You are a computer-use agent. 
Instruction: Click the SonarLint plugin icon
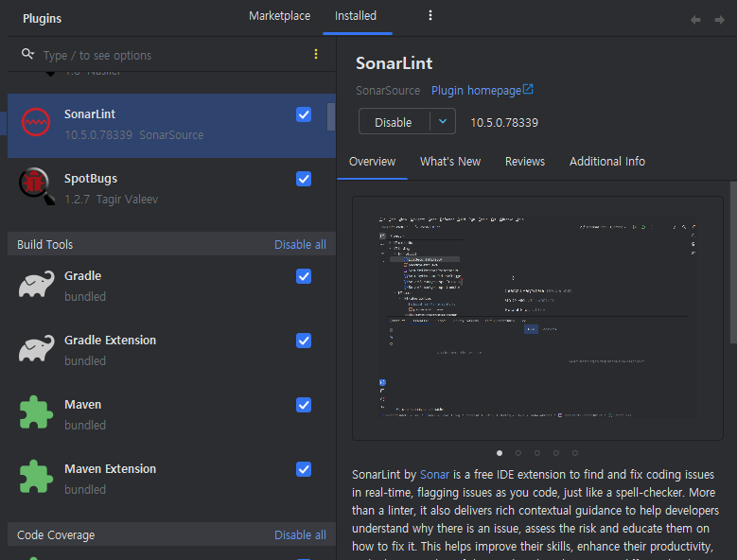[x=36, y=122]
